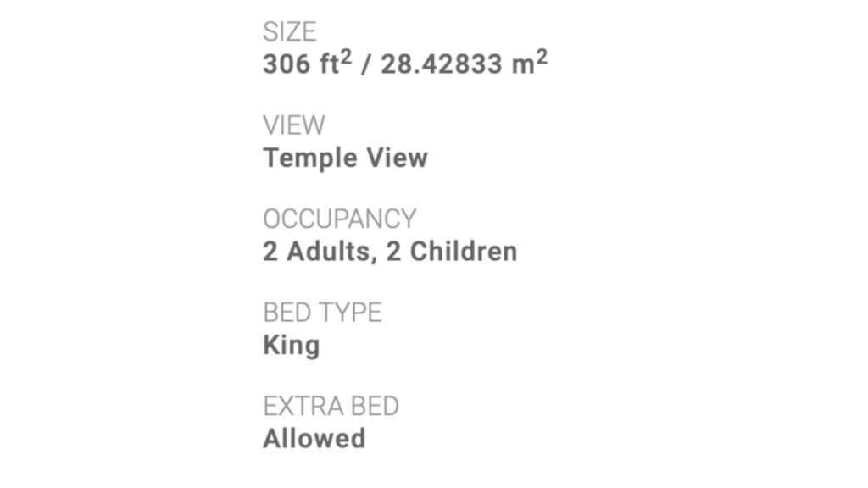Click the 28.42833 square meters value
This screenshot has width=868, height=488.
441,64
